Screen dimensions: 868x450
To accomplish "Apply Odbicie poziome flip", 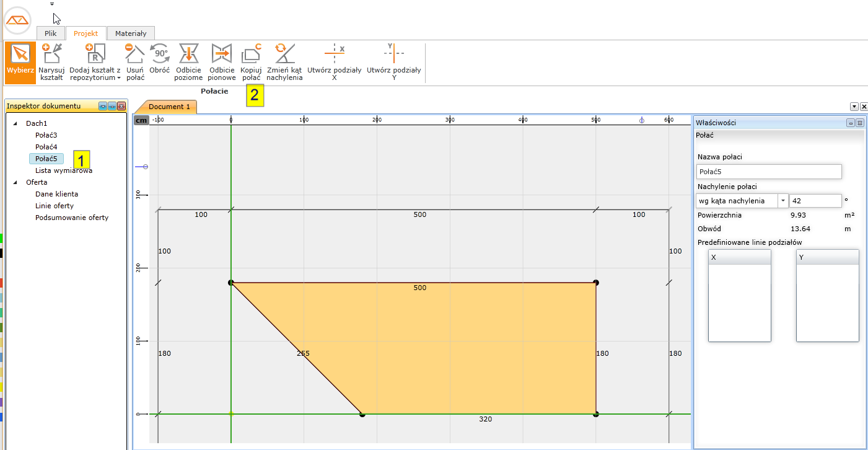I will tap(188, 63).
